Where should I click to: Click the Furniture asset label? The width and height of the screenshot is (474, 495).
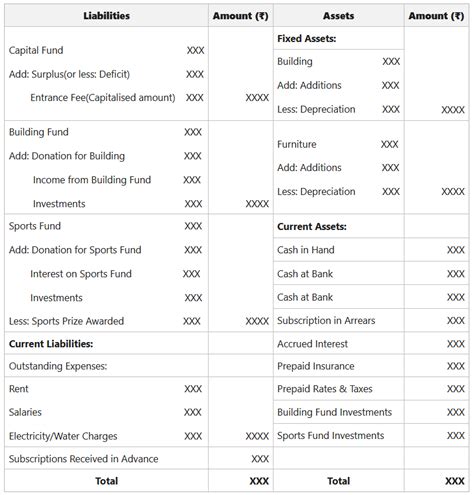pyautogui.click(x=297, y=144)
